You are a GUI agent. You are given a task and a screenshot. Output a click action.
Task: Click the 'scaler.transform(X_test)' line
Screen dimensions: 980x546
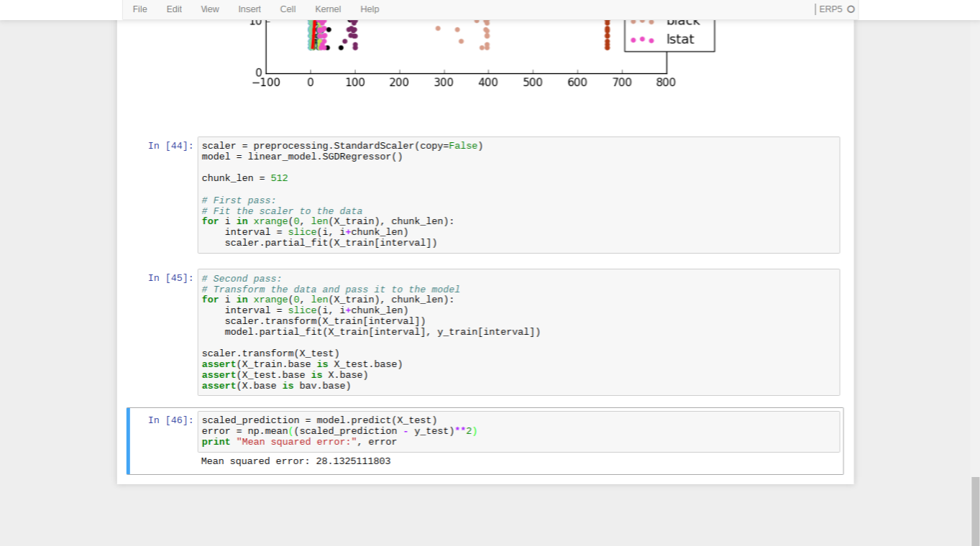click(270, 353)
